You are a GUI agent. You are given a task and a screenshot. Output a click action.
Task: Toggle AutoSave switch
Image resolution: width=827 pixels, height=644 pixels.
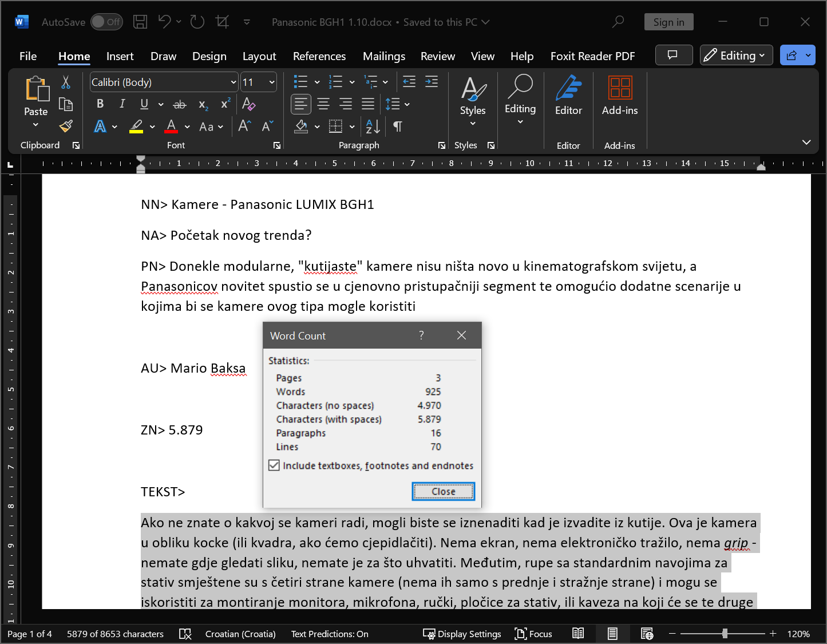(x=107, y=22)
